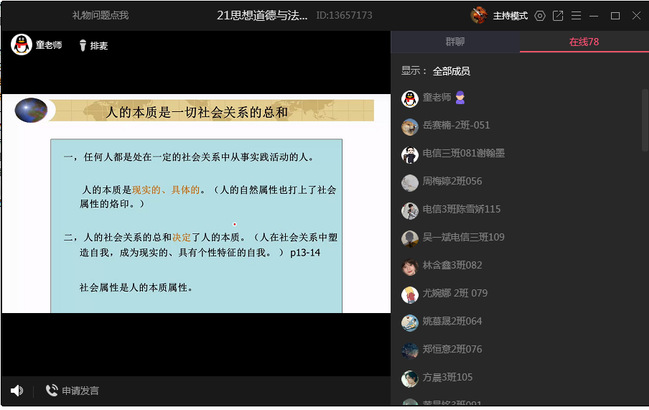Click the slide presentation area

[x=195, y=210]
